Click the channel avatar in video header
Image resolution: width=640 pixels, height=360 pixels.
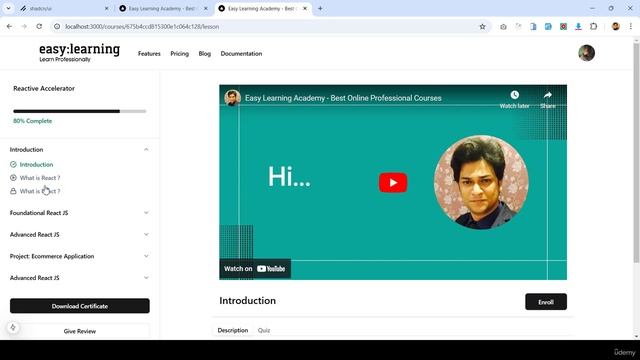tap(232, 98)
